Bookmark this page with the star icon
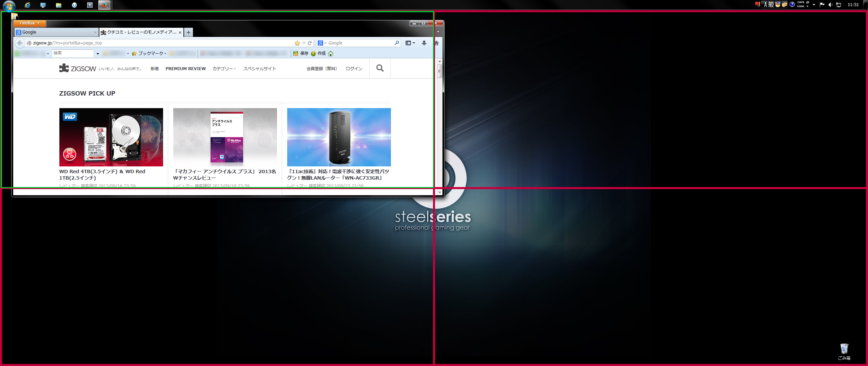Viewport: 868px width, 366px height. [297, 43]
